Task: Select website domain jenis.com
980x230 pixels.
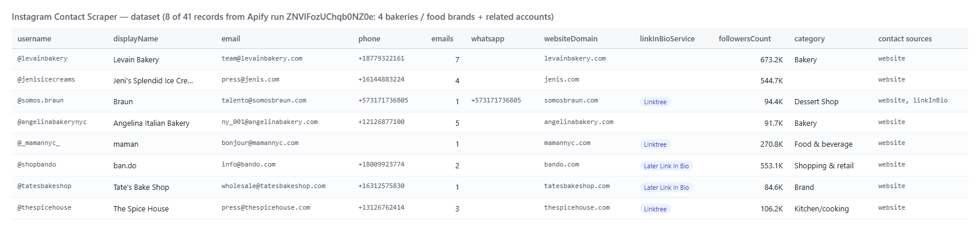Action: [562, 80]
